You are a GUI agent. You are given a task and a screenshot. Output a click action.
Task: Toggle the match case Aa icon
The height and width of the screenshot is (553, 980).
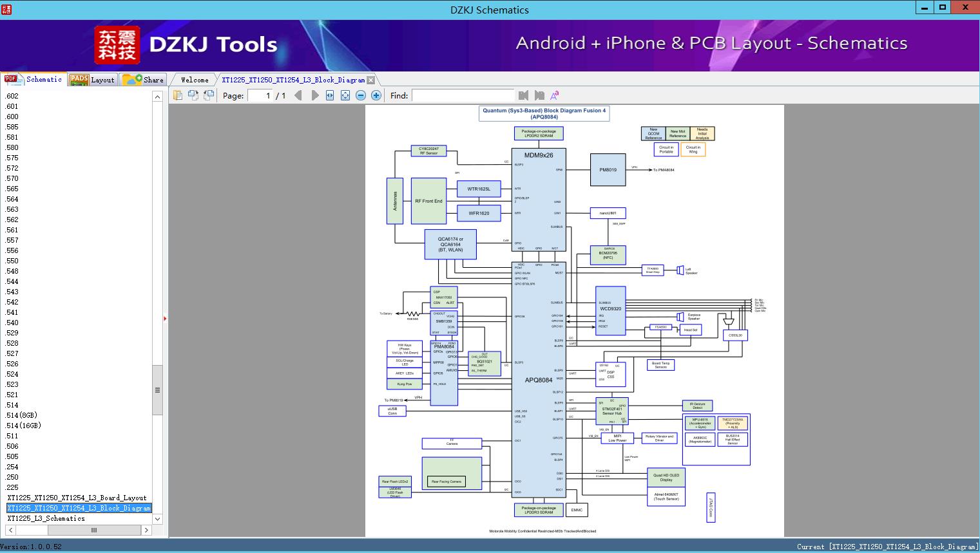pyautogui.click(x=555, y=95)
